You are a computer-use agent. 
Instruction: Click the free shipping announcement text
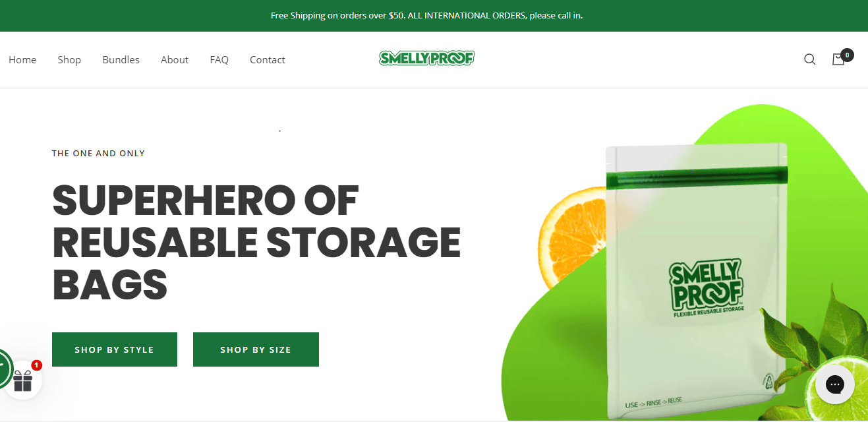pyautogui.click(x=427, y=15)
